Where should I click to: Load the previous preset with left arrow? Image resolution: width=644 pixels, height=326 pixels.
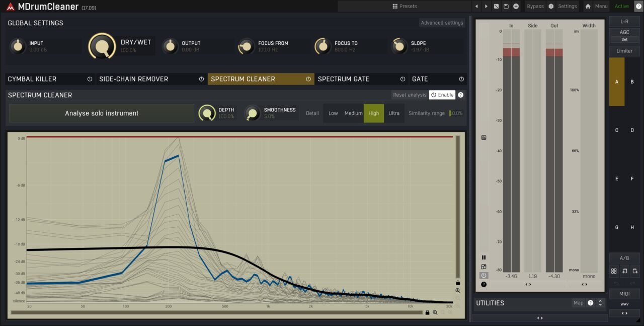(476, 6)
